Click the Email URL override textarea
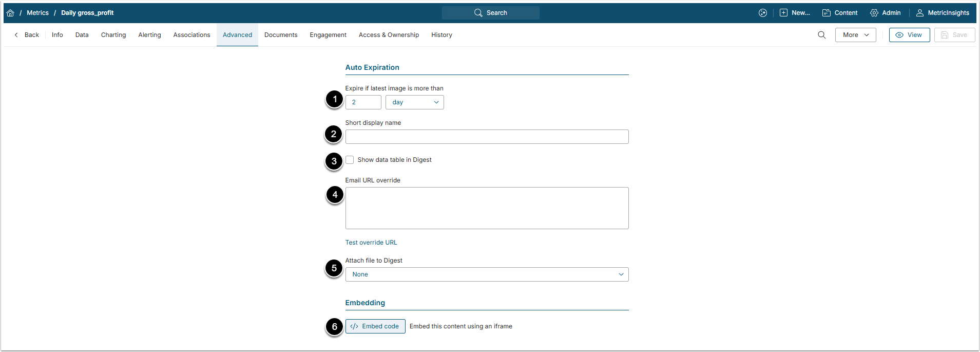 point(486,208)
